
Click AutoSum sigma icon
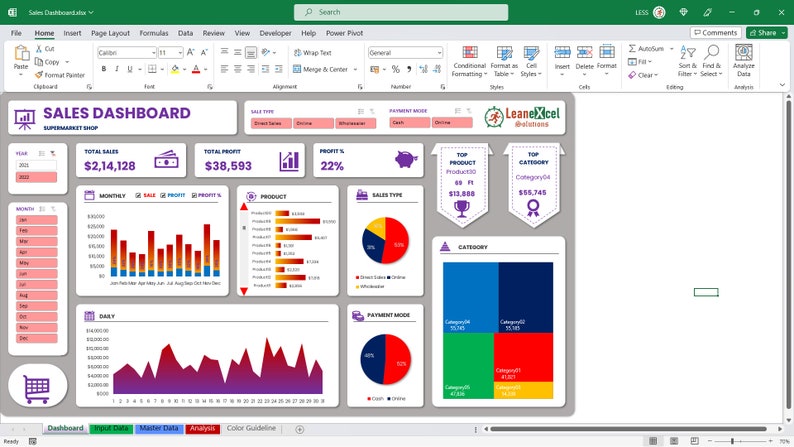[632, 49]
